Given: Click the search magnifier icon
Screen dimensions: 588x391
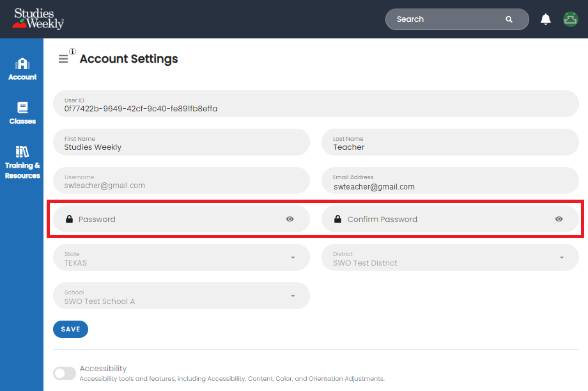Looking at the screenshot, I should [509, 19].
